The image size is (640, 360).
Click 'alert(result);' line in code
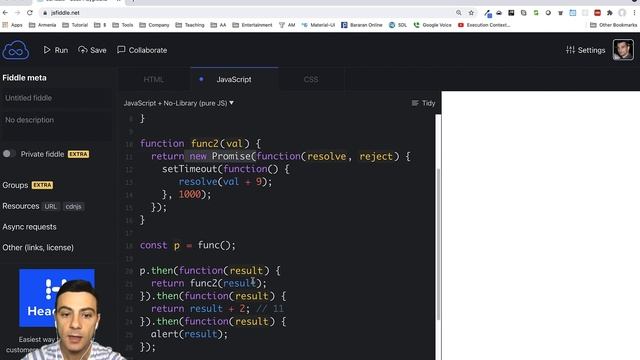(x=189, y=334)
